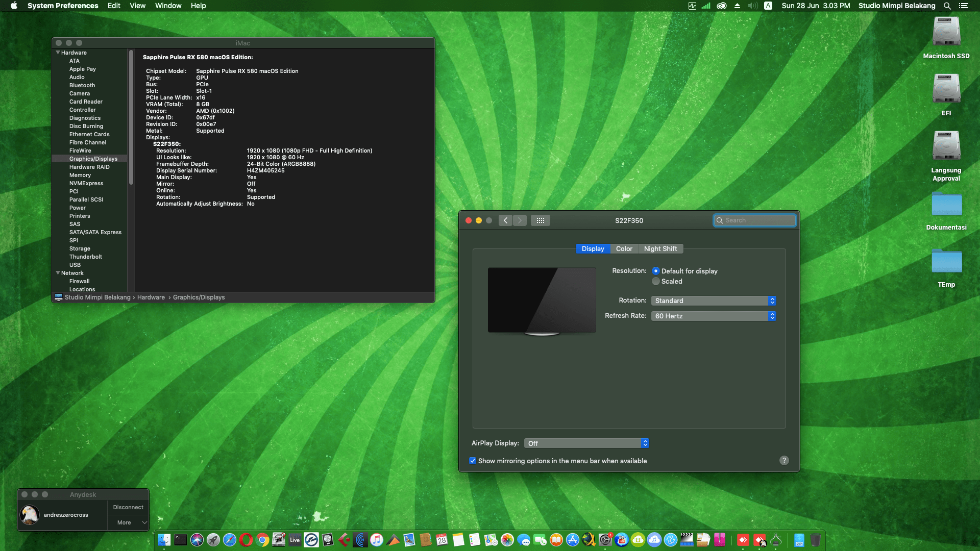
Task: Open the AirPlay Display dropdown
Action: click(586, 443)
